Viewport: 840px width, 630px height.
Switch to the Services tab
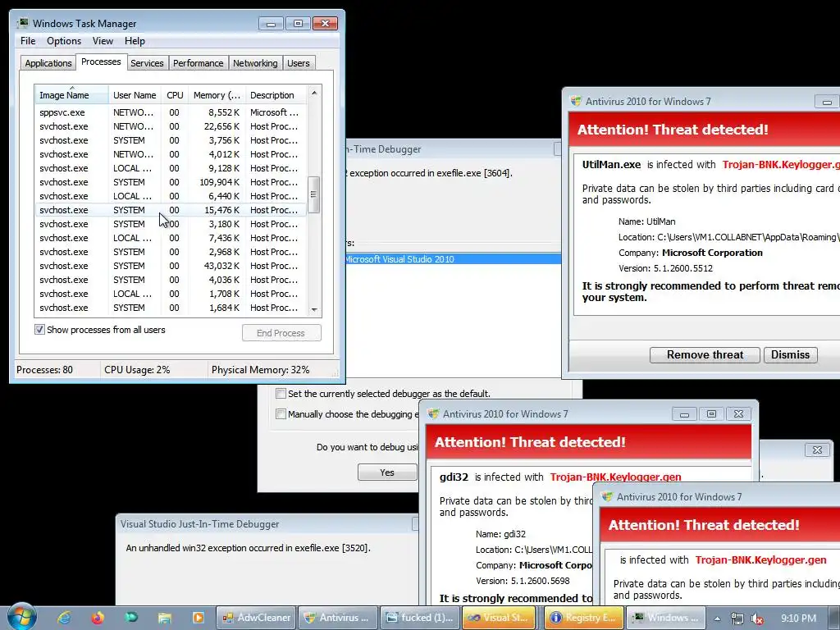click(147, 63)
